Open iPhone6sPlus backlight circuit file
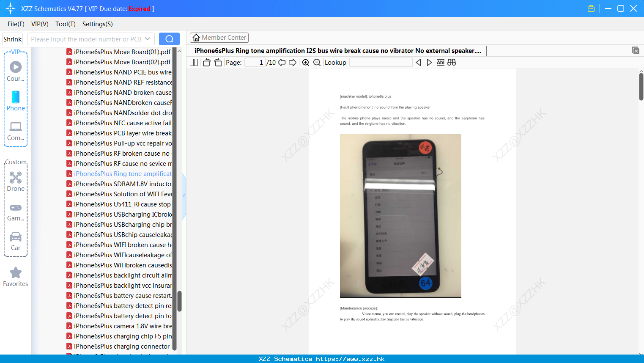Image resolution: width=644 pixels, height=363 pixels. (x=119, y=275)
